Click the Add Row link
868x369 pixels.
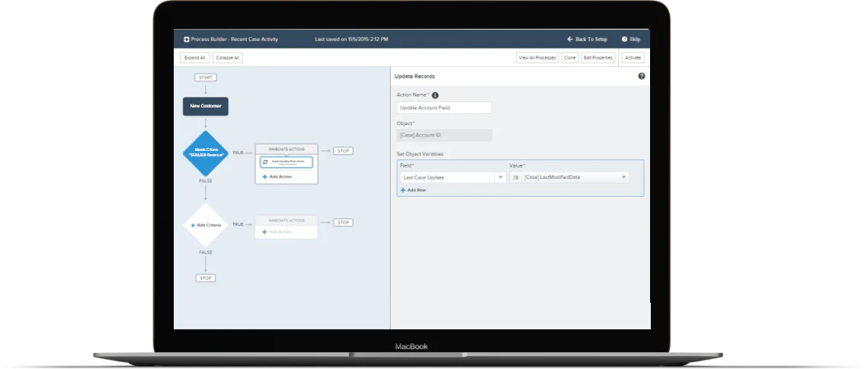417,190
